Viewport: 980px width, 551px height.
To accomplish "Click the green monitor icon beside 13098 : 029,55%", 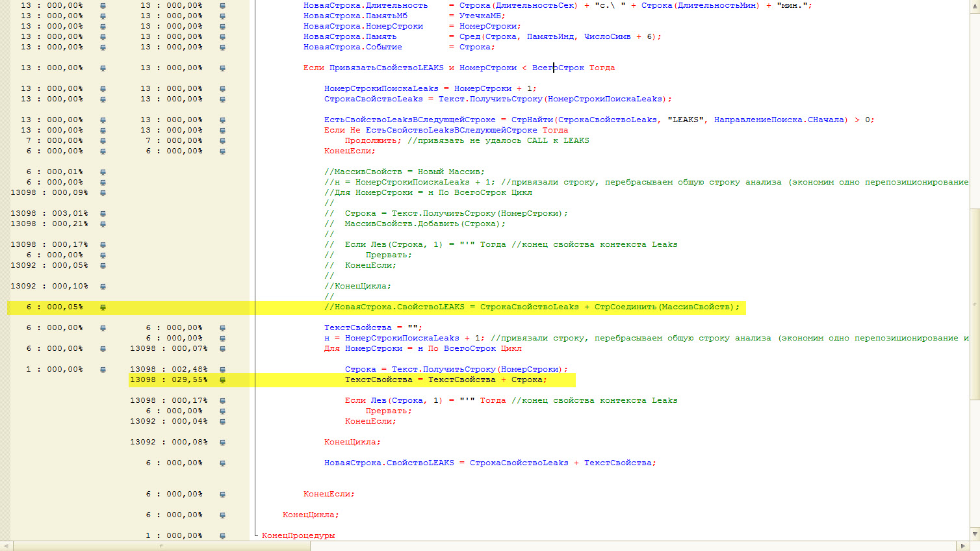I will coord(222,380).
